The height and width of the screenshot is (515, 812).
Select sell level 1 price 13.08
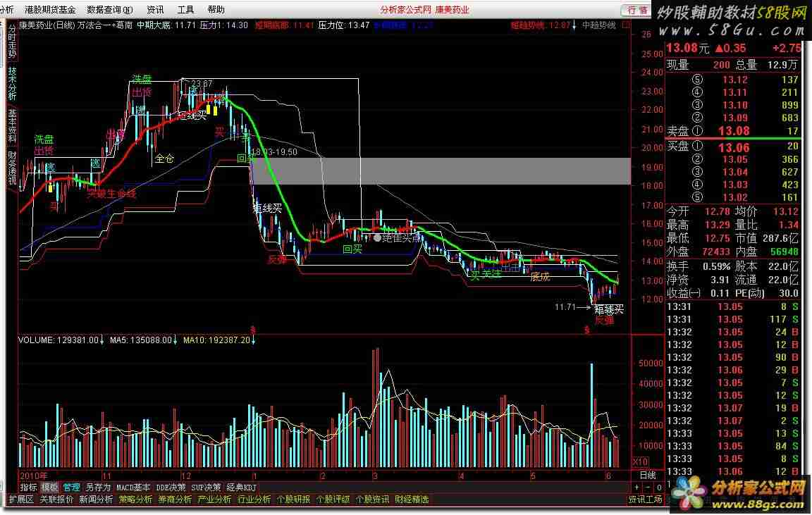point(734,131)
